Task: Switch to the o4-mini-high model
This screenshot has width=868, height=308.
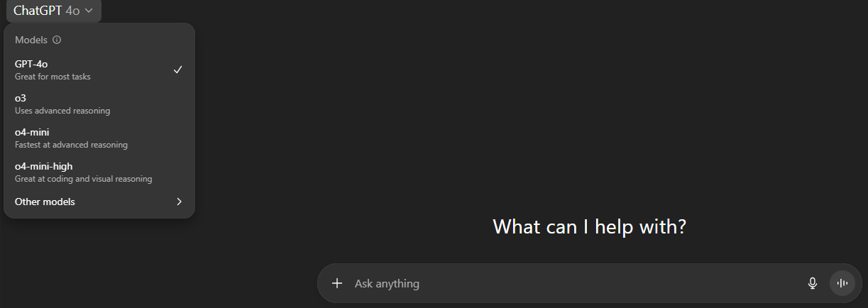Action: click(x=99, y=172)
